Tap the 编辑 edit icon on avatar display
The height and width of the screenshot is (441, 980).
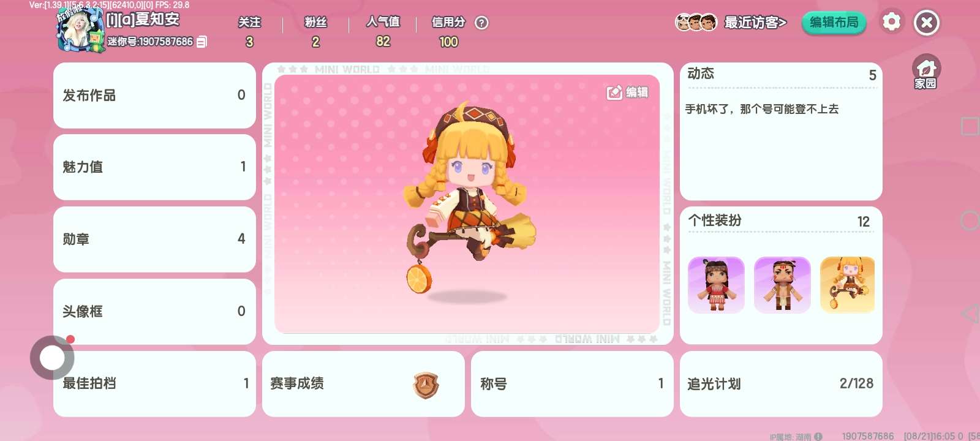pos(627,92)
